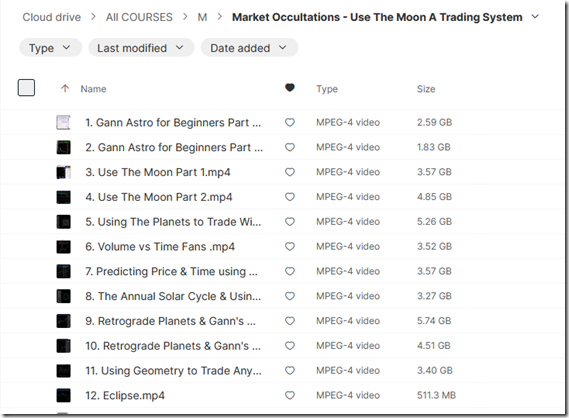This screenshot has height=418, width=569.
Task: Sort the list by Name column
Action: [x=93, y=89]
